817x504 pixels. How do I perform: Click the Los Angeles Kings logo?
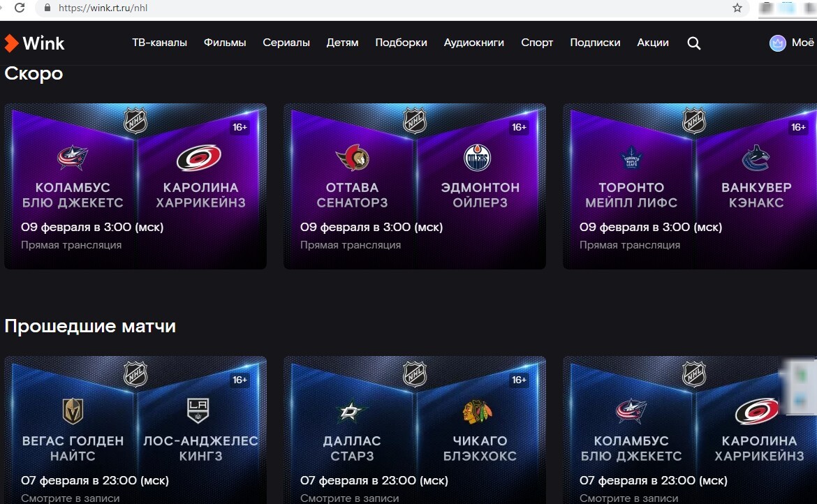198,411
